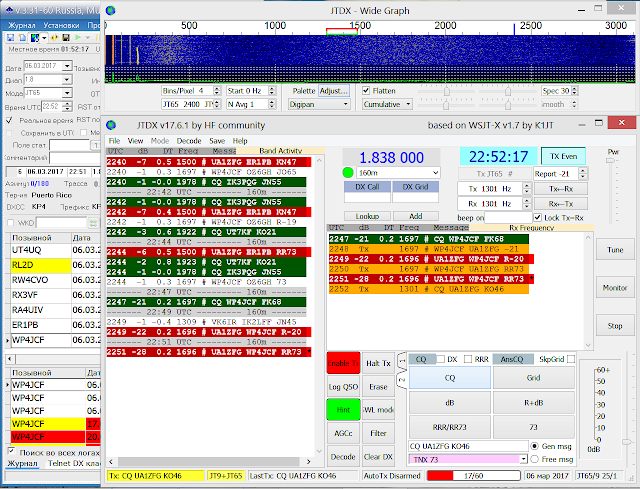640x489 pixels.
Task: Click the green icon beside the WKD field
Action: pos(93,223)
